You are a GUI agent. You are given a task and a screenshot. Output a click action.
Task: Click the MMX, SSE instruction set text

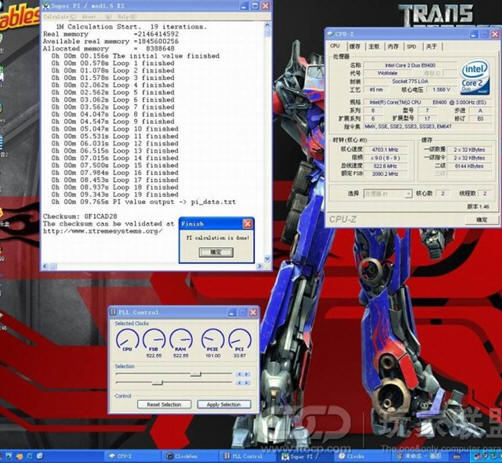tap(408, 126)
